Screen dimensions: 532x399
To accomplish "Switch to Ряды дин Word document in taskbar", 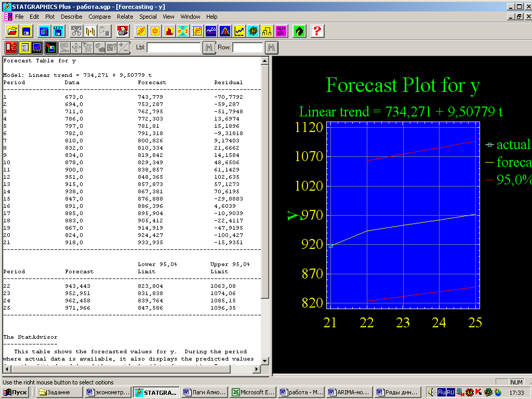I will (x=398, y=392).
